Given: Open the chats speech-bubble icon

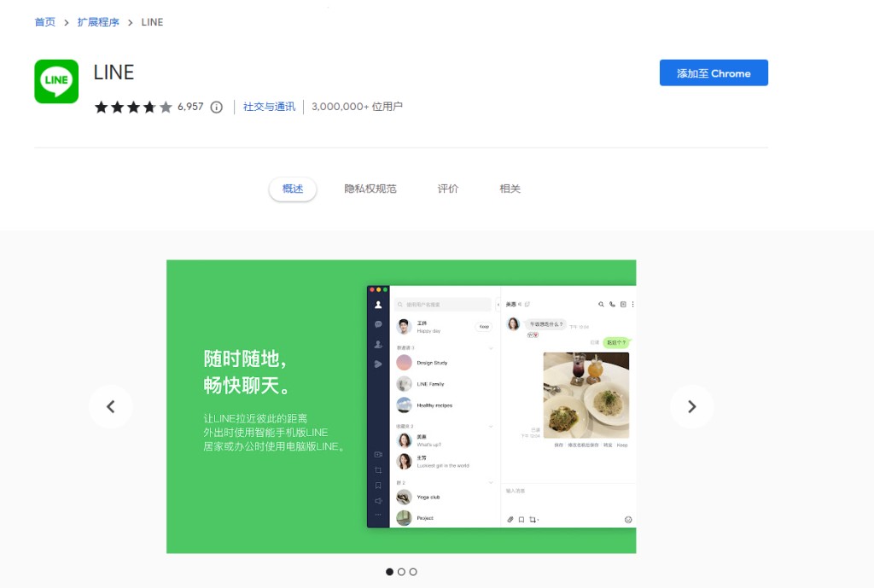Looking at the screenshot, I should point(378,325).
